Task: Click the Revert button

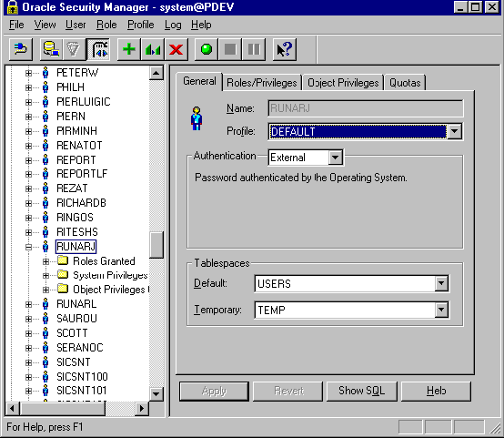Action: click(288, 391)
